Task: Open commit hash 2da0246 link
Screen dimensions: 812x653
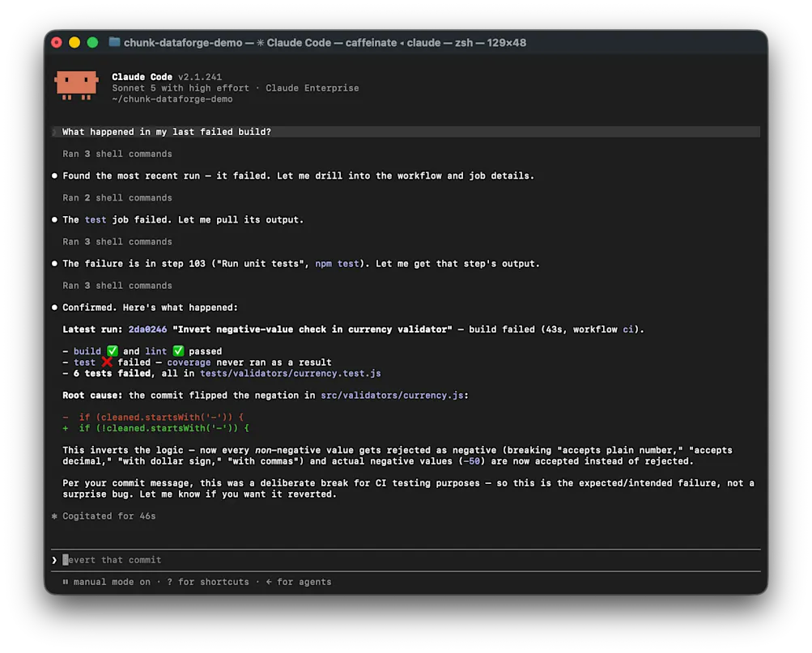Action: [147, 329]
